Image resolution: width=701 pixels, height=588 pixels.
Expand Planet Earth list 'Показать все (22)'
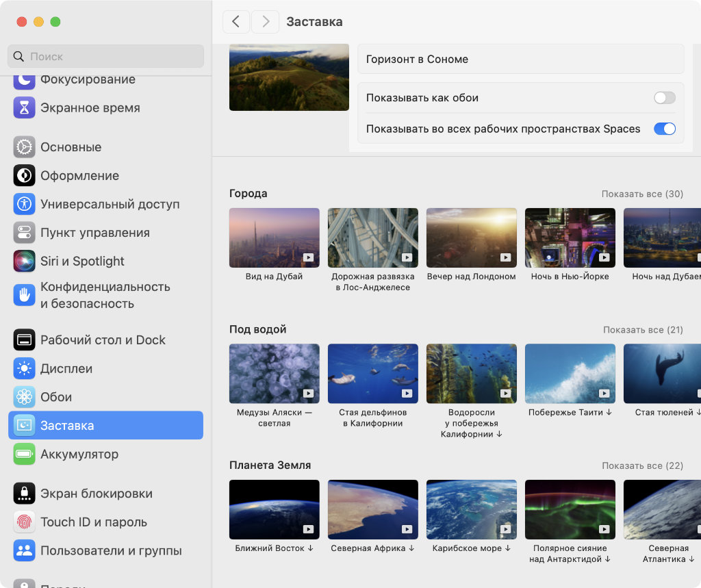pos(642,465)
